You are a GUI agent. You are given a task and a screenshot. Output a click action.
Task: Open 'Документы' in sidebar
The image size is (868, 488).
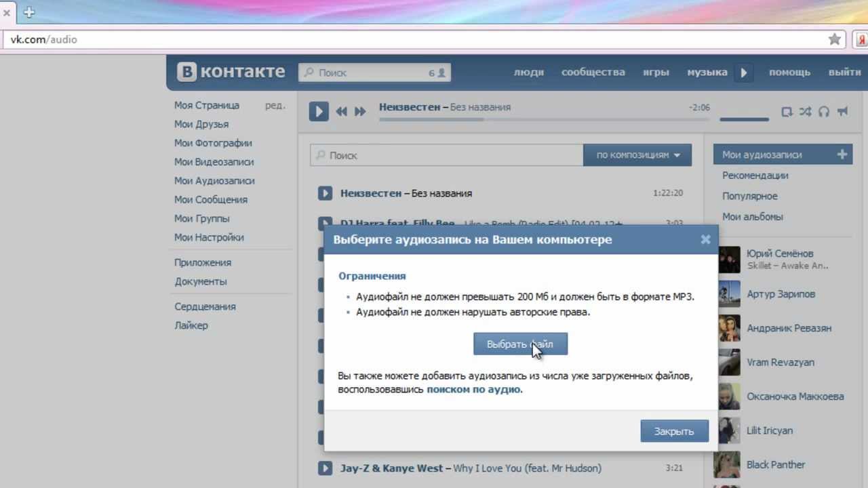pyautogui.click(x=201, y=282)
